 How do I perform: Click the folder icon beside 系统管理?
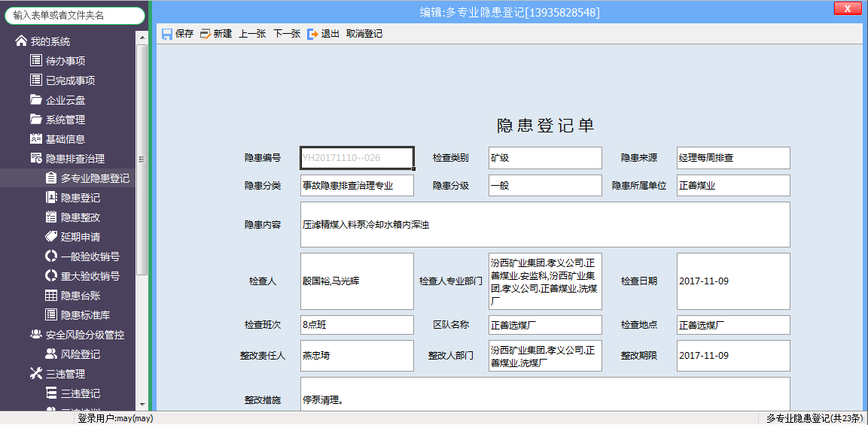36,119
